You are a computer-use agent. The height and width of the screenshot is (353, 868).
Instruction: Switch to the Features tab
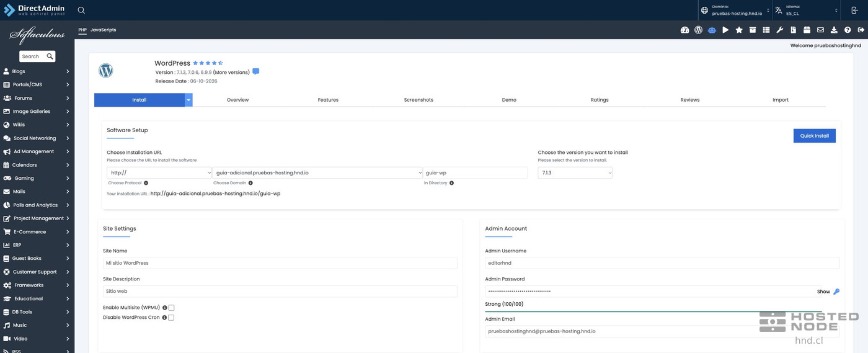point(328,100)
